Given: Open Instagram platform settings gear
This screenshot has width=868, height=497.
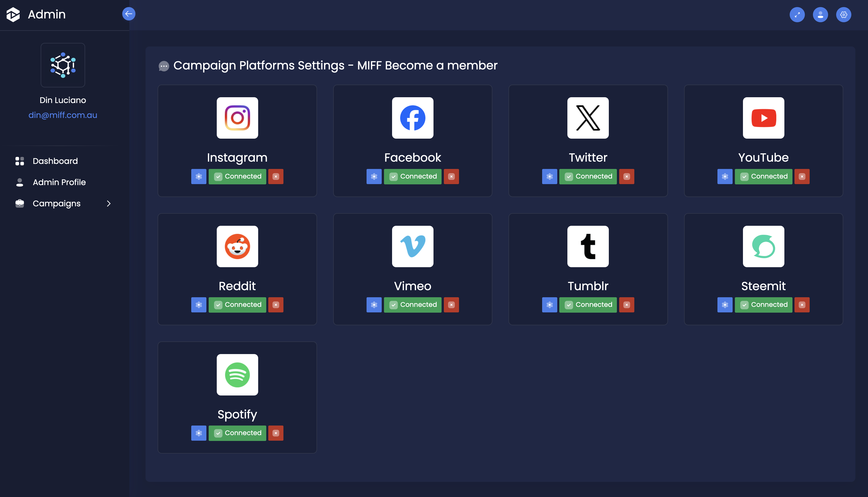Looking at the screenshot, I should (x=198, y=177).
